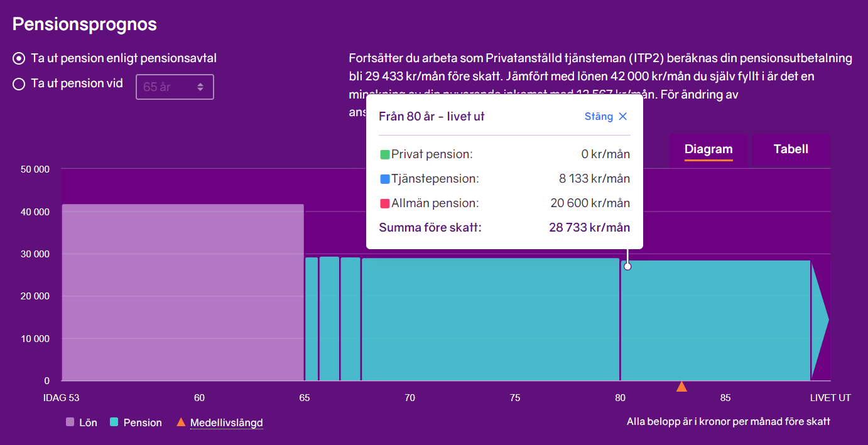Click the up/down arrows in age selector
Screen dimensions: 868x445
(x=200, y=87)
